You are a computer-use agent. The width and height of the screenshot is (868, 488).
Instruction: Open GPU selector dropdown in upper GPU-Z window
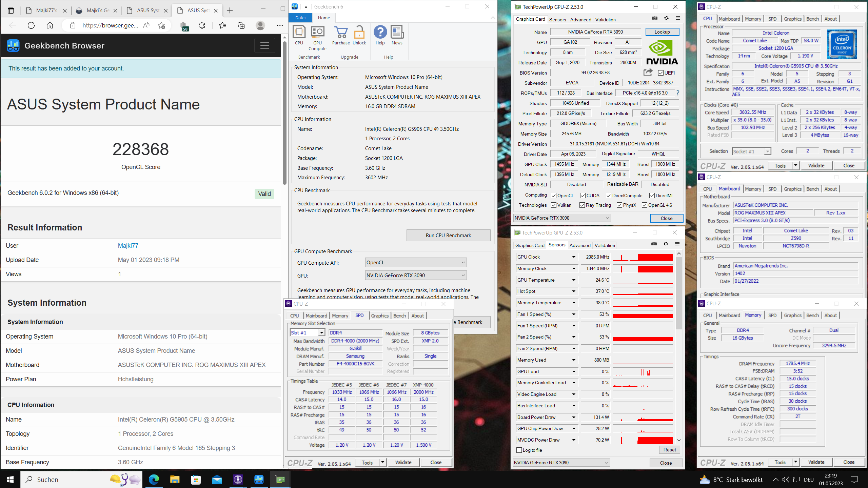[x=562, y=218]
